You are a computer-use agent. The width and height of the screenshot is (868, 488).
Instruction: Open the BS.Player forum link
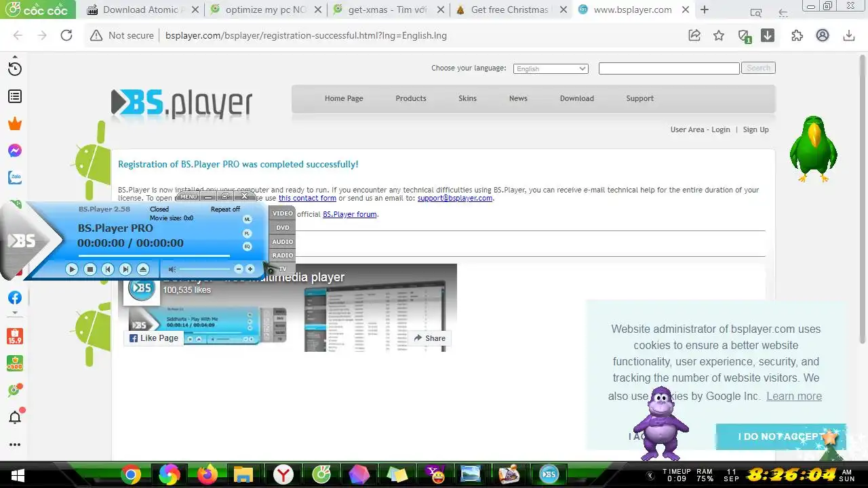[x=349, y=214]
